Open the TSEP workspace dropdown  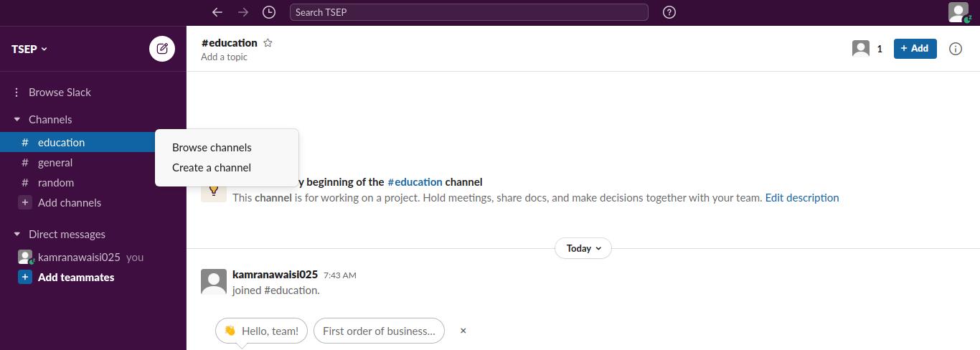pyautogui.click(x=29, y=49)
